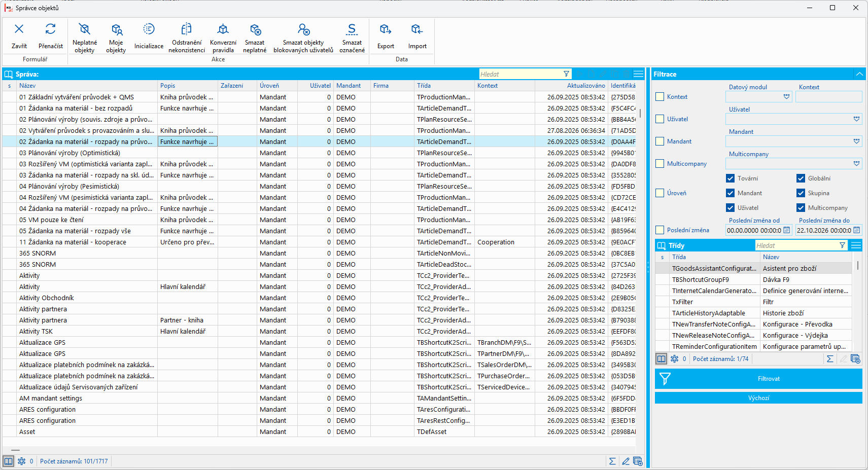Viewport: 868px width, 470px height.
Task: Expand the Multicompany dropdown field
Action: pyautogui.click(x=856, y=163)
